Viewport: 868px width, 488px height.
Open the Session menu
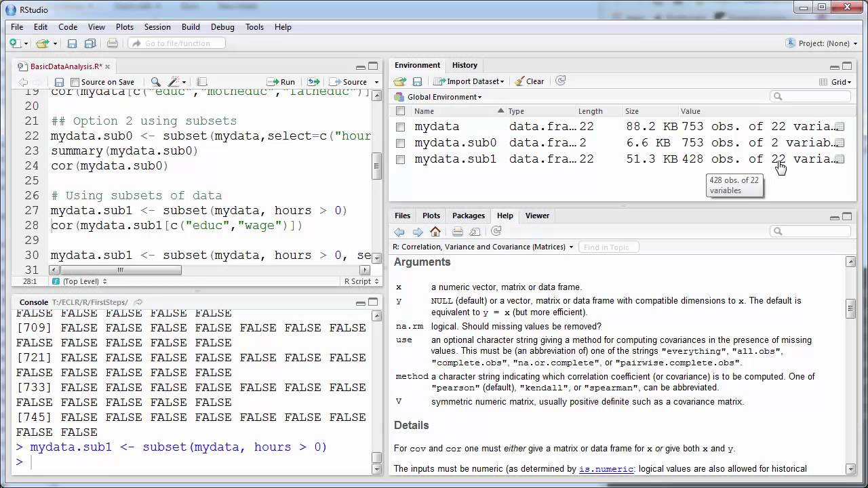pos(157,27)
